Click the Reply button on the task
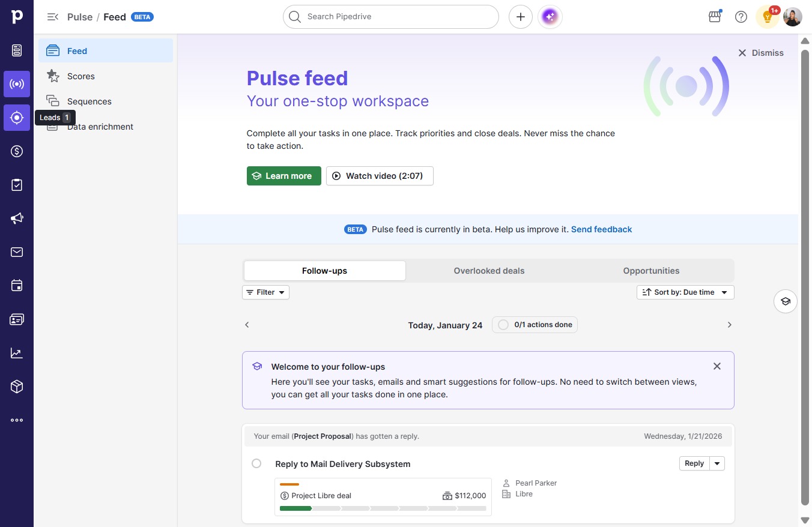Viewport: 812px width, 527px height. coord(694,463)
